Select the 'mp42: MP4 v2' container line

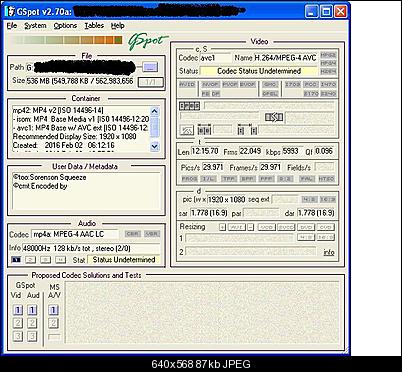pyautogui.click(x=58, y=110)
